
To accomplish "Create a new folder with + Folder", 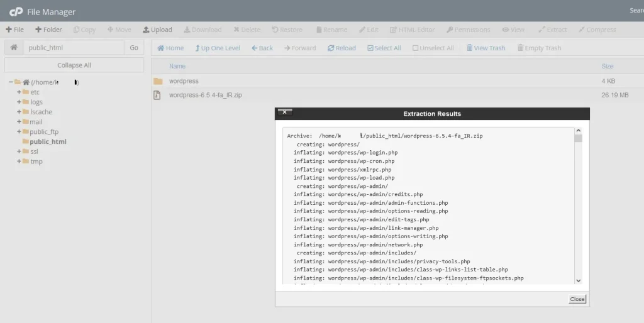I will pyautogui.click(x=48, y=30).
